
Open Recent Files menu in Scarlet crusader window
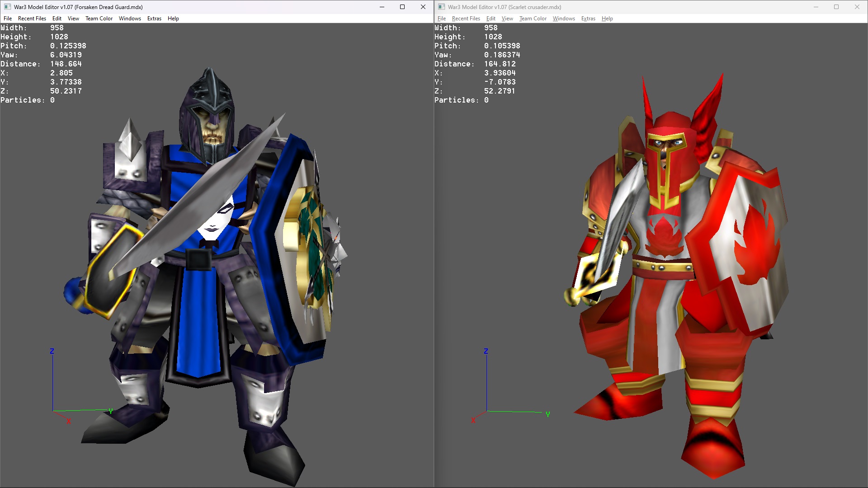click(466, 19)
